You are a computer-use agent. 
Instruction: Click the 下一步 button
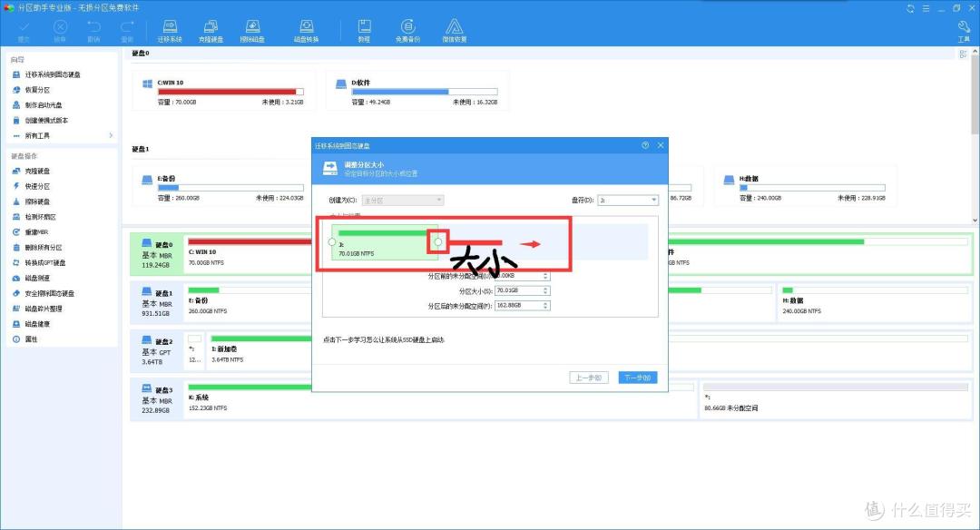click(637, 378)
